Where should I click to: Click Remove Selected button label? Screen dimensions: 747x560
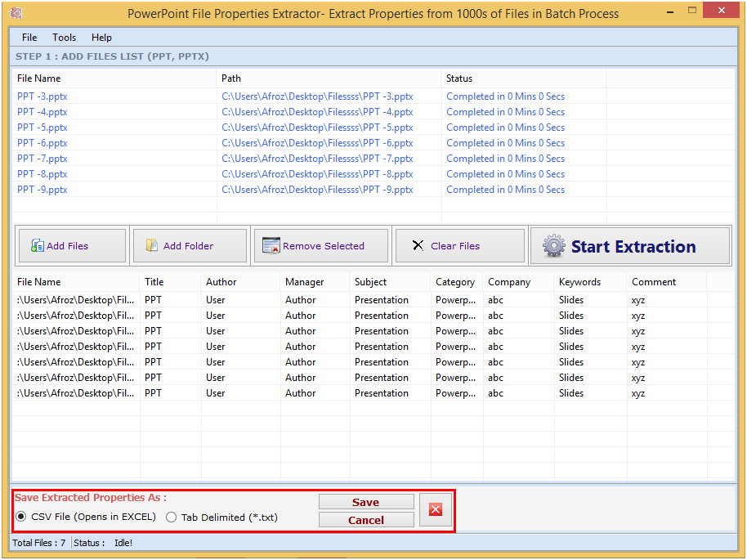point(324,246)
